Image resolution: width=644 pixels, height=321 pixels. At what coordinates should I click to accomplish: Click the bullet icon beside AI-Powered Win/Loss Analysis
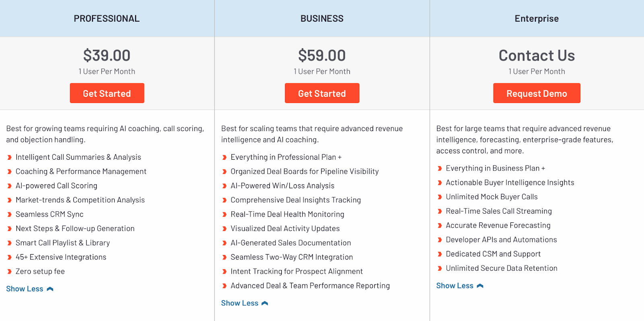point(225,186)
